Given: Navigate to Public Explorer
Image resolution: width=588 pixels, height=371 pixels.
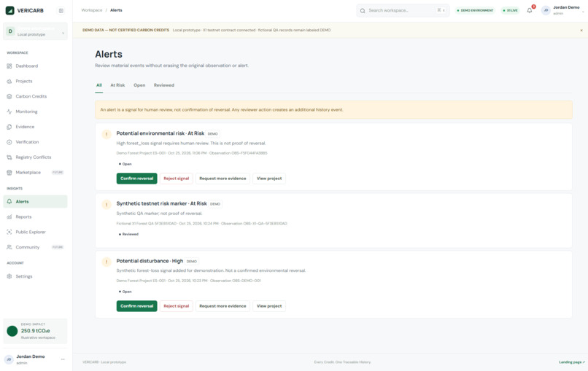Looking at the screenshot, I should [35, 232].
